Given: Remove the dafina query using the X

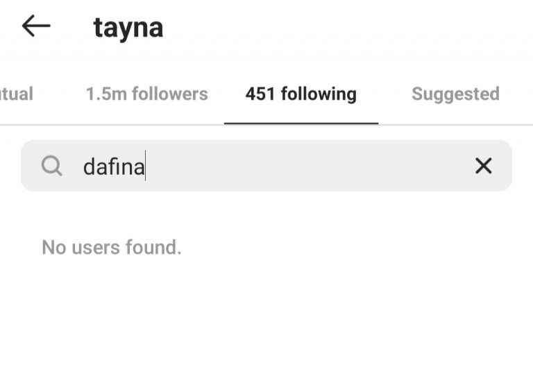Looking at the screenshot, I should [x=483, y=166].
